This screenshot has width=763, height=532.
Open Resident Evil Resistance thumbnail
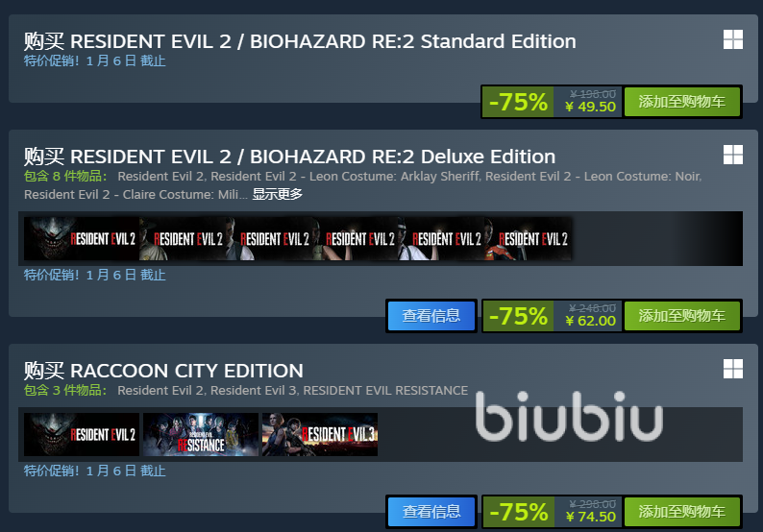pyautogui.click(x=201, y=435)
